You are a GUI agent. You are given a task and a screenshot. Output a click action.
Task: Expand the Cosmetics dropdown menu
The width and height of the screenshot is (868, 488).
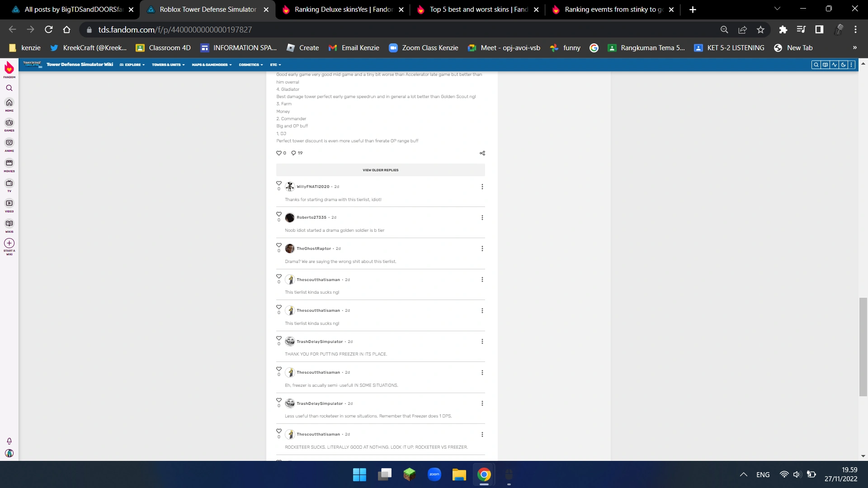pos(251,65)
